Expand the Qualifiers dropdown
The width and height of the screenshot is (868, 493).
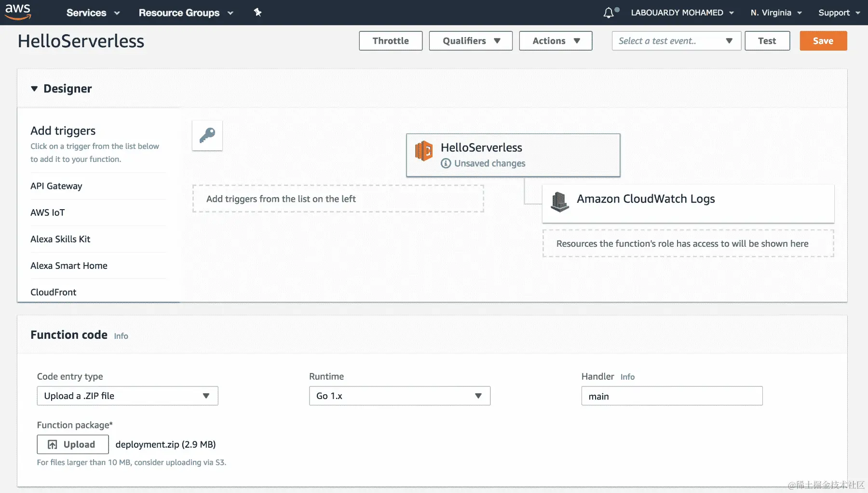click(471, 41)
